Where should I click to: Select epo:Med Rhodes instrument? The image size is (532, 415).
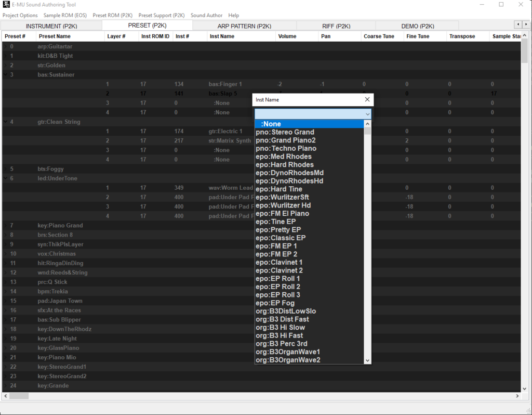click(x=310, y=157)
